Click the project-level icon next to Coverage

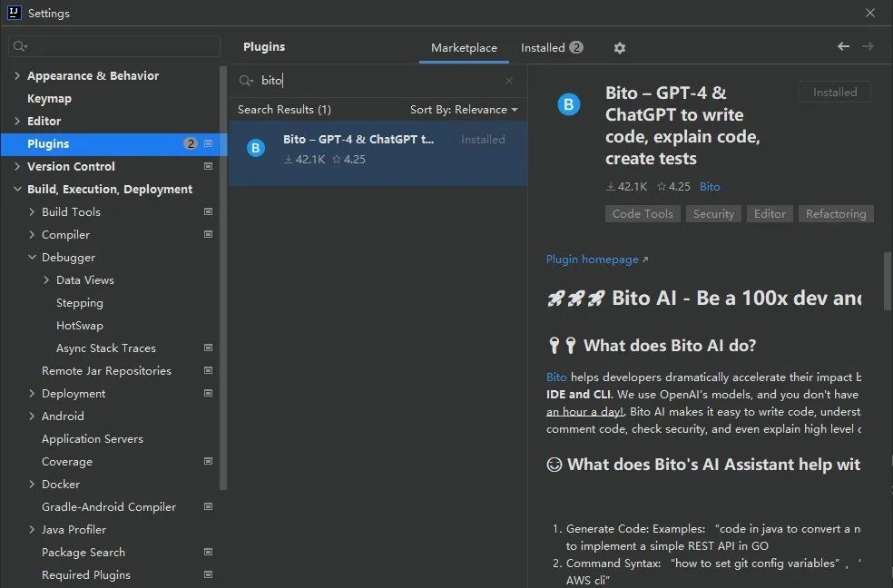[x=209, y=461]
